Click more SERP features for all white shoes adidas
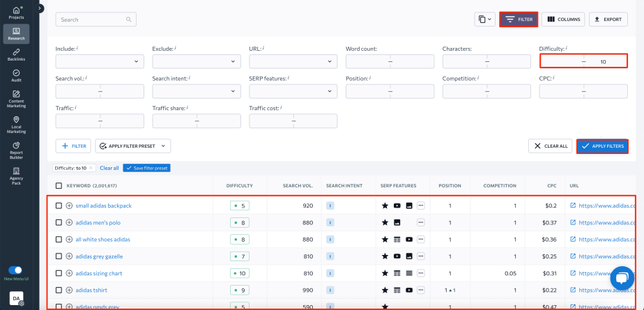 click(x=420, y=239)
